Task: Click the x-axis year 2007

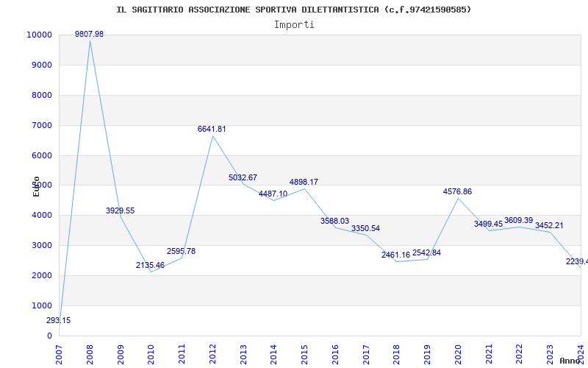Action: pyautogui.click(x=60, y=355)
